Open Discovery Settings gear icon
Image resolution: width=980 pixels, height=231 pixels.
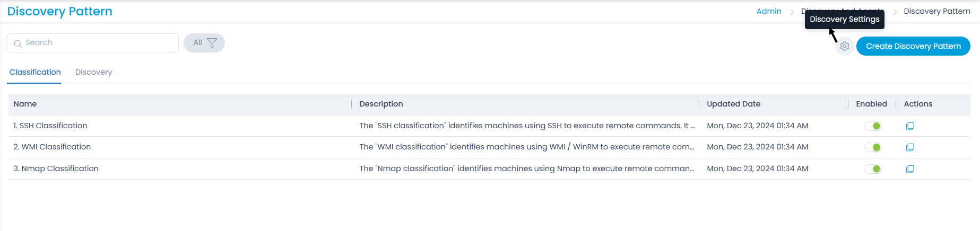point(844,47)
